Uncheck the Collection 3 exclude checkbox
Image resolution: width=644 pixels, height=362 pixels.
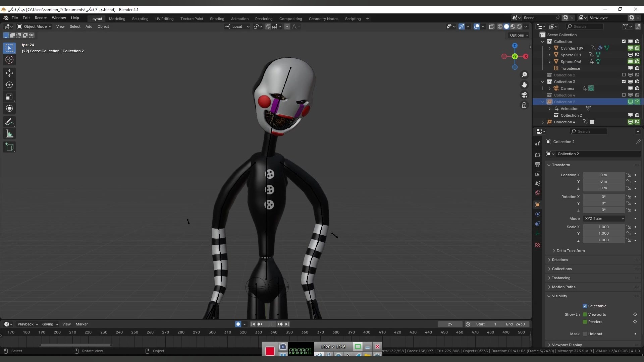pyautogui.click(x=624, y=82)
